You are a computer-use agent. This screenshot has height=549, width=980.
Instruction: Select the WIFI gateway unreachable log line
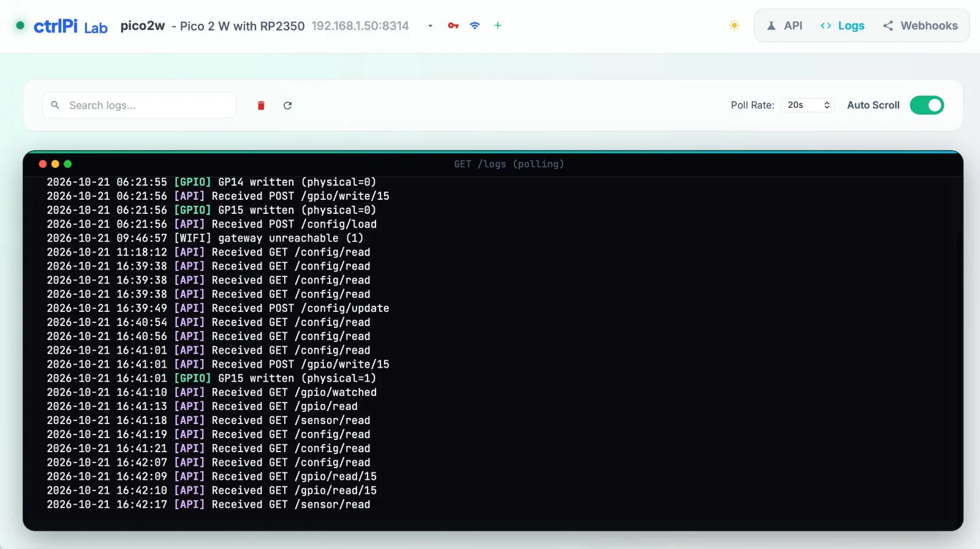(x=205, y=238)
